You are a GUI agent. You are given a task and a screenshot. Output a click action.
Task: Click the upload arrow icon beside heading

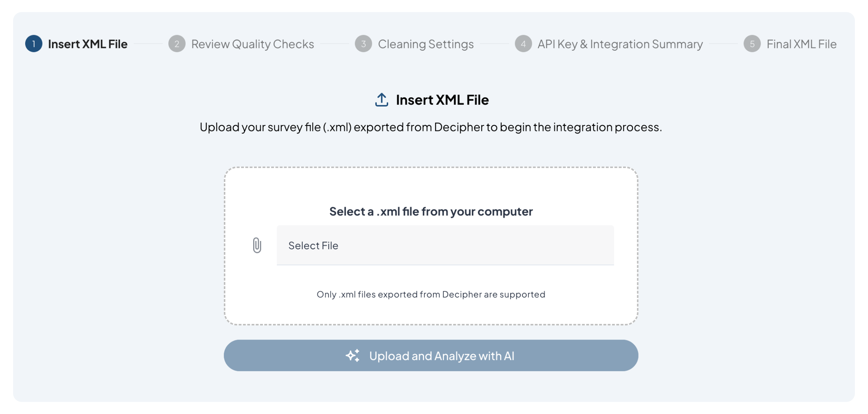[x=382, y=100]
